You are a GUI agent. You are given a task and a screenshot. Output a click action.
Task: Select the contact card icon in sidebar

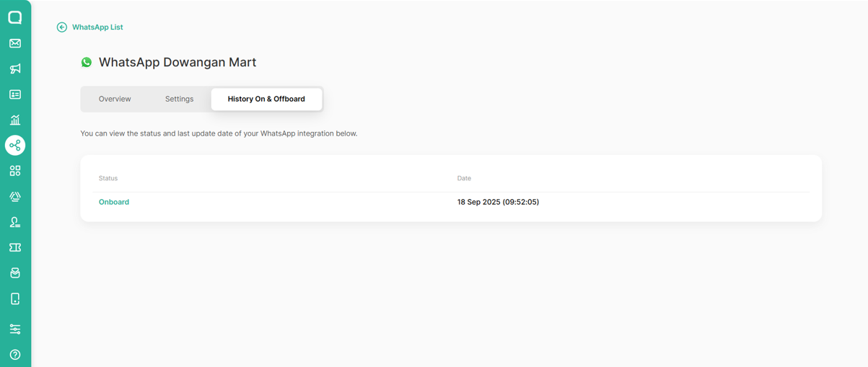click(15, 94)
